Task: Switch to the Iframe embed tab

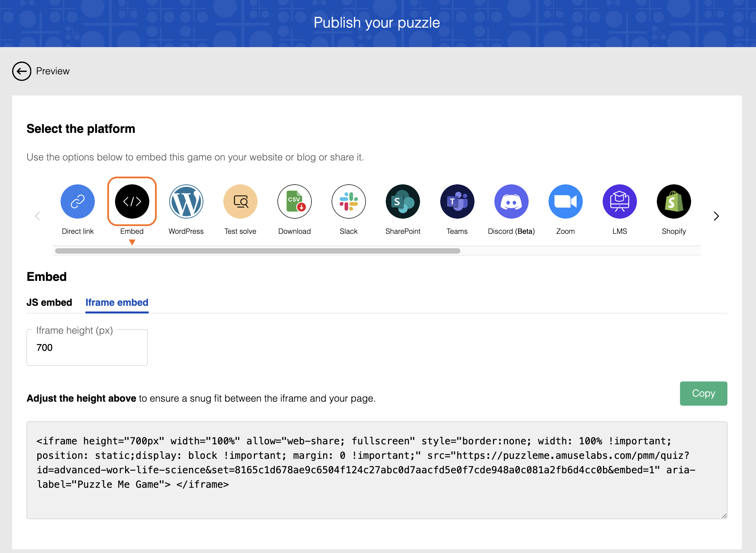Action: coord(117,302)
